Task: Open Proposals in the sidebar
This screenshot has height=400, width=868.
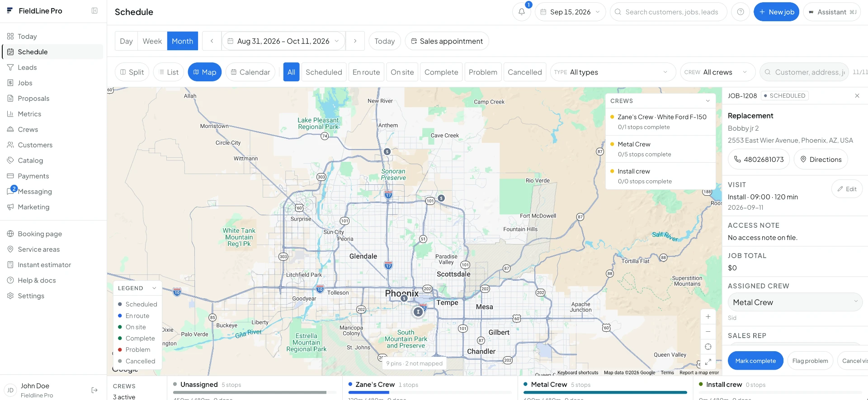Action: click(52, 99)
